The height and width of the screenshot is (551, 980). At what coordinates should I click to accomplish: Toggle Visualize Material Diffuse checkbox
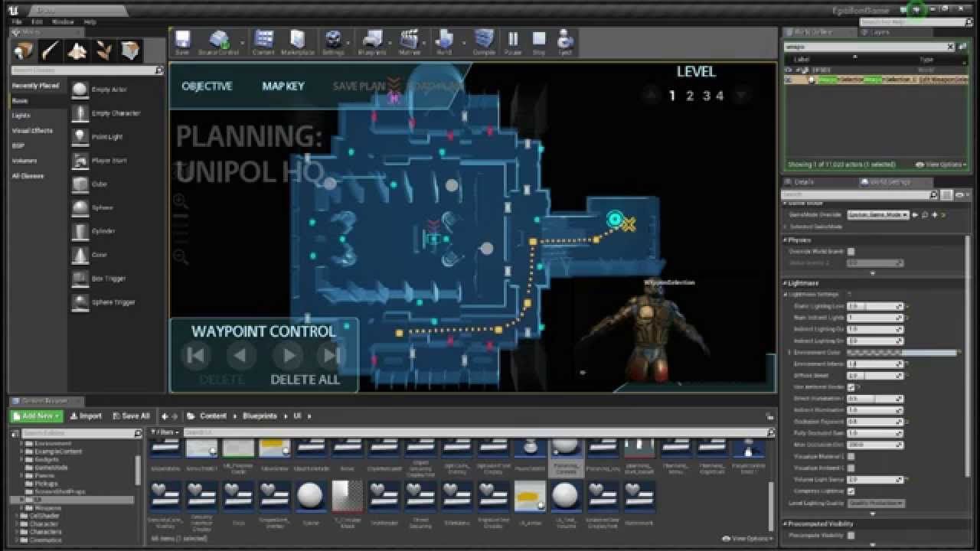click(851, 457)
